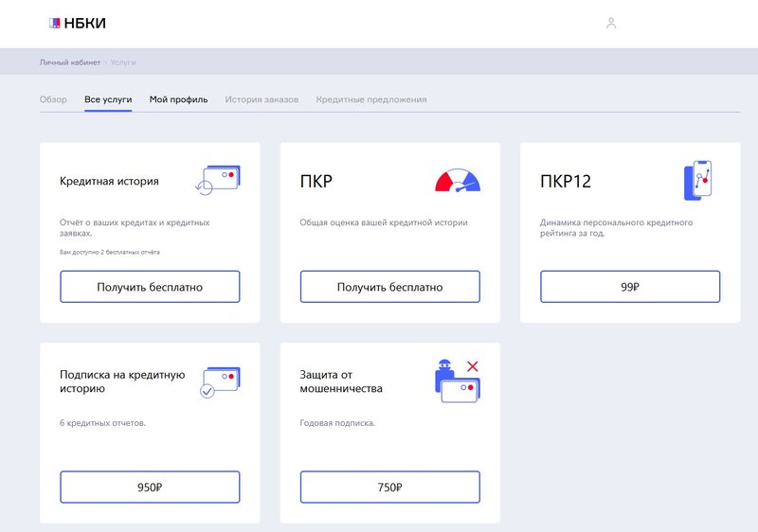Viewport: 758px width, 532px height.
Task: Click the Защита от мошенничества title
Action: [x=341, y=381]
